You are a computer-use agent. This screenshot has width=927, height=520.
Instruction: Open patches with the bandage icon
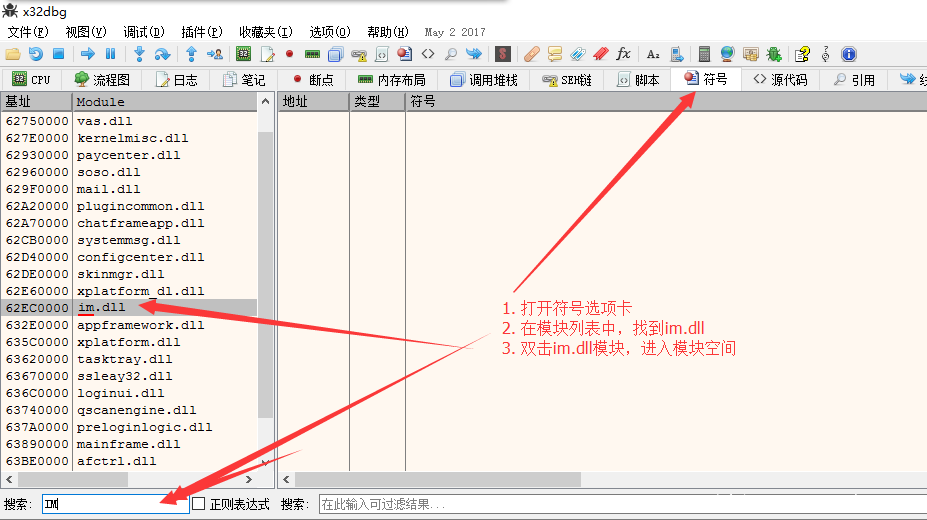click(x=531, y=54)
